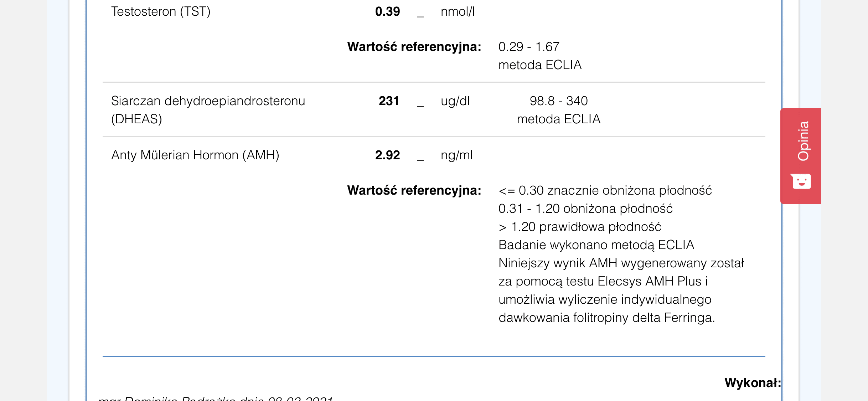Screen dimensions: 868x401
Task: Click the ug/dl unit label
Action: click(455, 101)
